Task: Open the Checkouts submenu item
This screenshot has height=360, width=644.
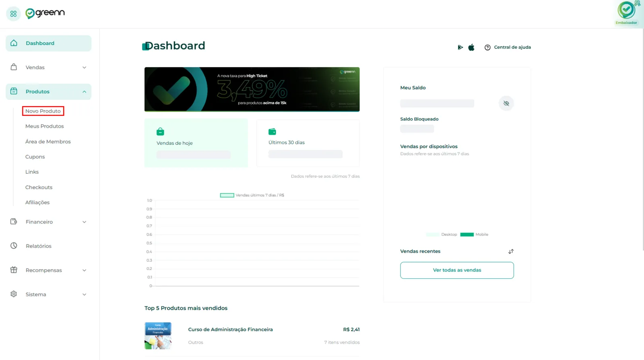Action: coord(39,187)
